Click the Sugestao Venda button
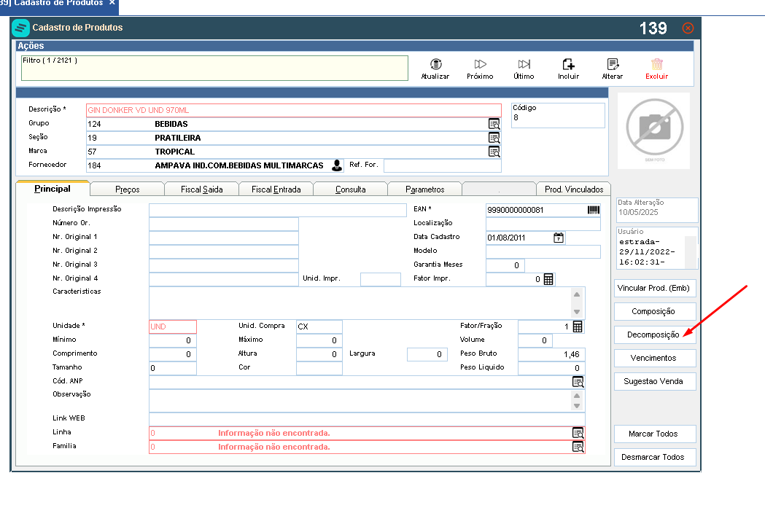Screen dimensions: 765x532 pos(654,381)
